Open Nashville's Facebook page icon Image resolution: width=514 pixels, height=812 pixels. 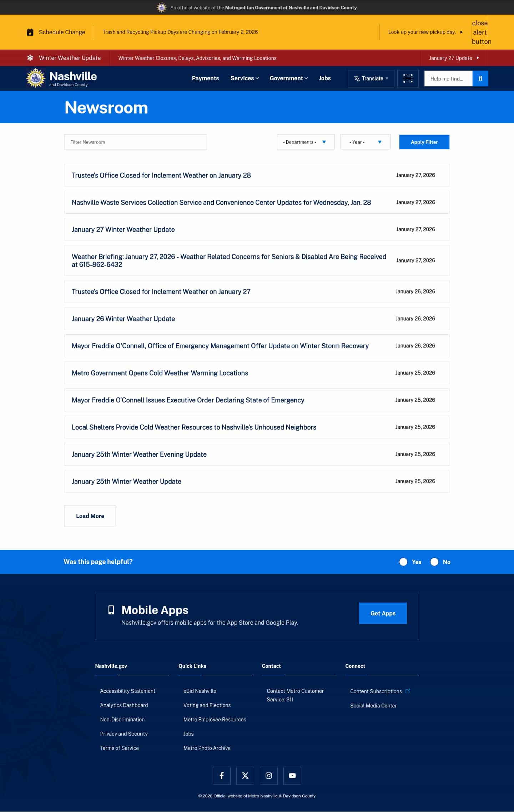coord(222,776)
